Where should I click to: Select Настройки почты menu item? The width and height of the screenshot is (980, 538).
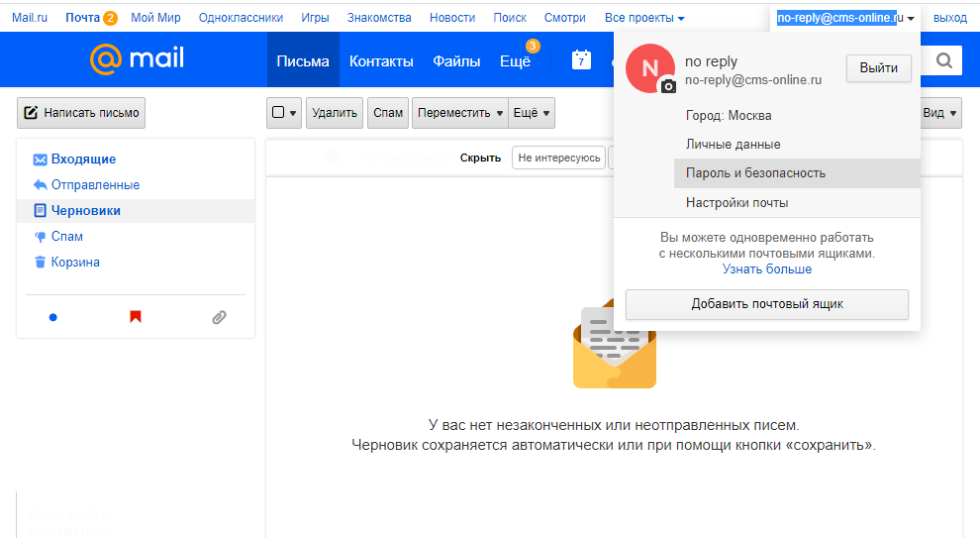[736, 203]
